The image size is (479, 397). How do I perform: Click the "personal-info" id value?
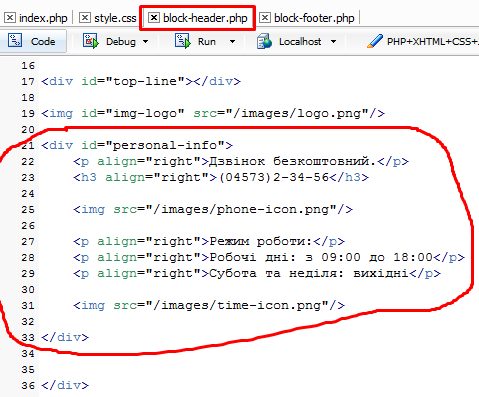pos(165,145)
